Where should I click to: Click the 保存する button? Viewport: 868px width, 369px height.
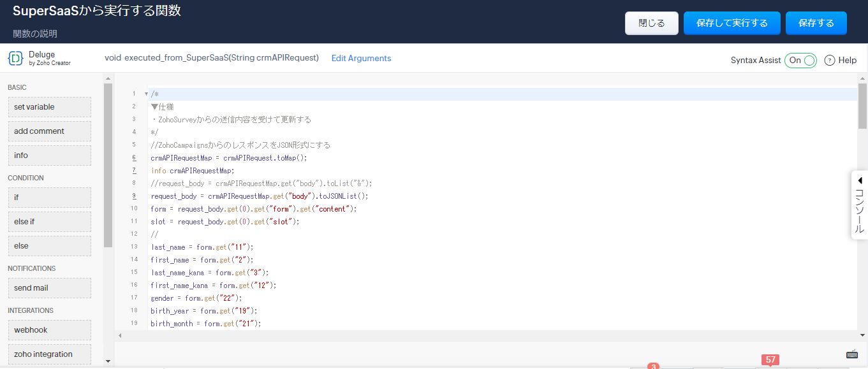pos(816,23)
